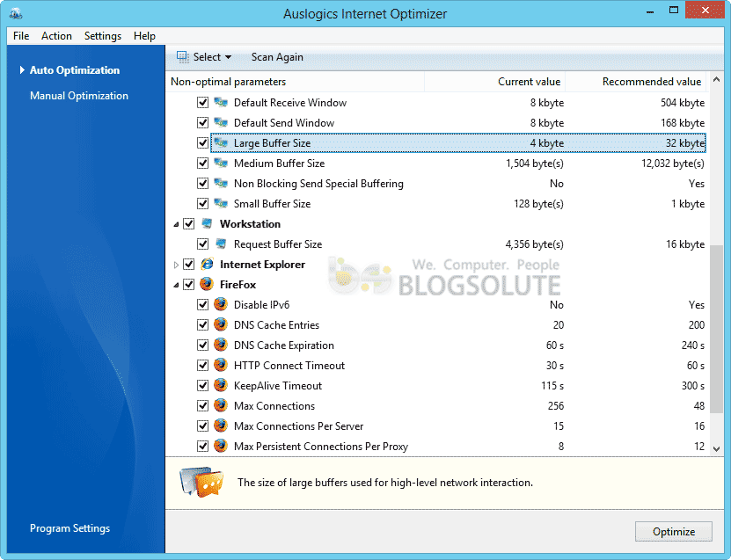Click Scan Again in the toolbar

pyautogui.click(x=277, y=57)
